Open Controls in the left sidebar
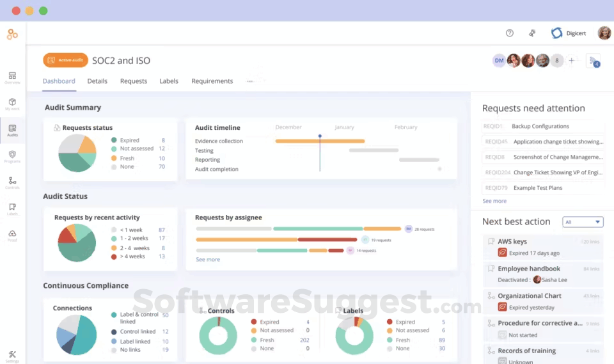 pyautogui.click(x=12, y=182)
